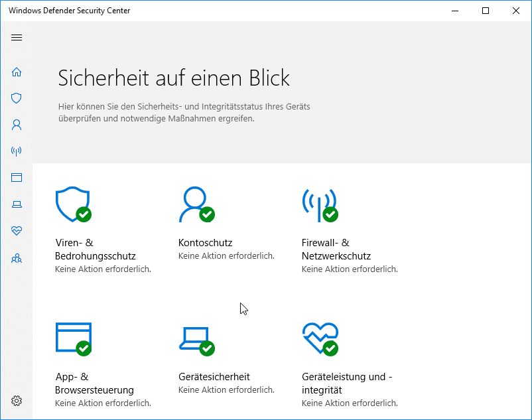532x420 pixels.
Task: Click status text under Viren- & Bedrohungsschutz
Action: coord(103,269)
